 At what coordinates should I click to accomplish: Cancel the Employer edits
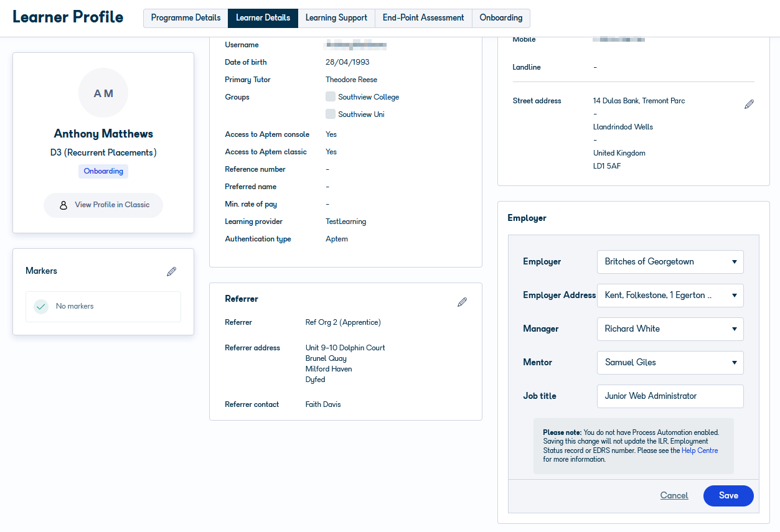click(x=674, y=495)
